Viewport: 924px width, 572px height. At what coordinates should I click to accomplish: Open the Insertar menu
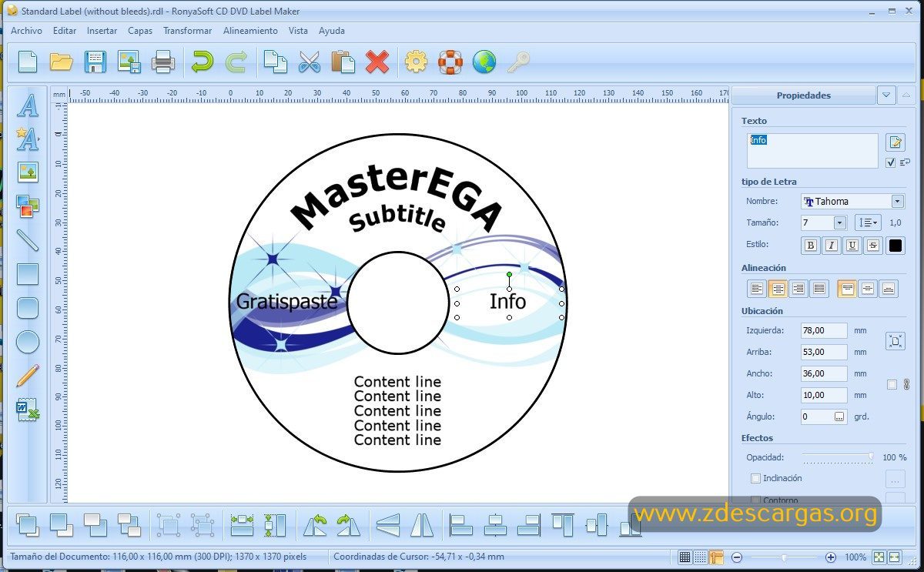click(x=102, y=31)
